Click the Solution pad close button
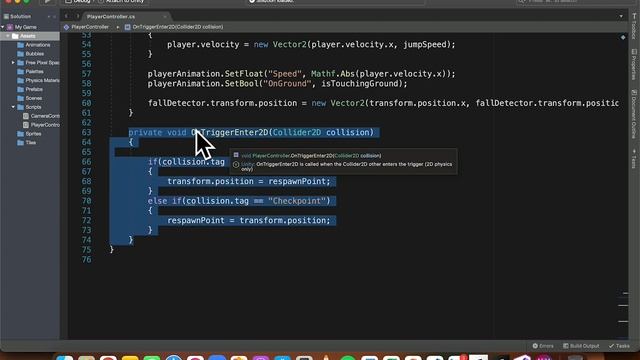Image resolution: width=640 pixels, height=360 pixels. (x=55, y=17)
